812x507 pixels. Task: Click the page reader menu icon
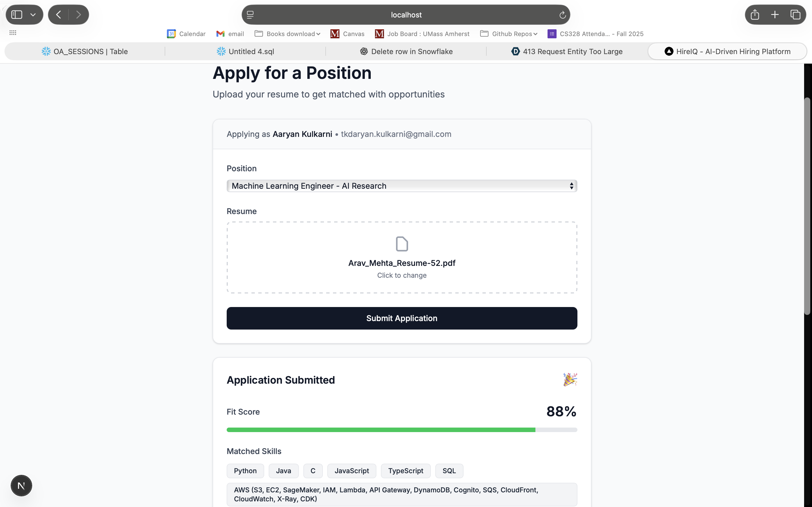[x=250, y=15]
